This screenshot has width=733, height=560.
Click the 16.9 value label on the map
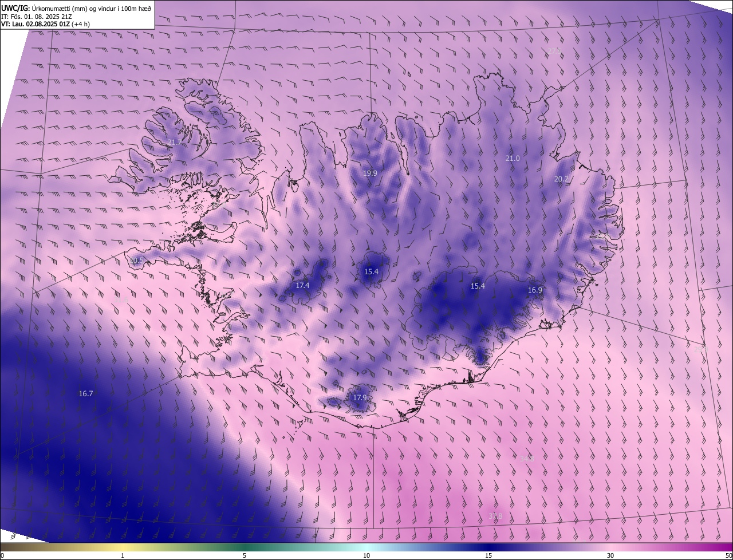[535, 290]
